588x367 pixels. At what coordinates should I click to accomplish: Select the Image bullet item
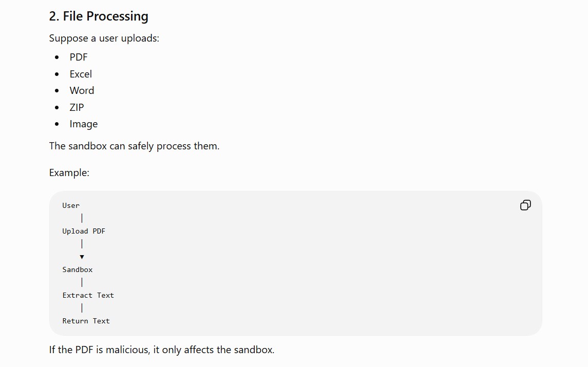84,124
